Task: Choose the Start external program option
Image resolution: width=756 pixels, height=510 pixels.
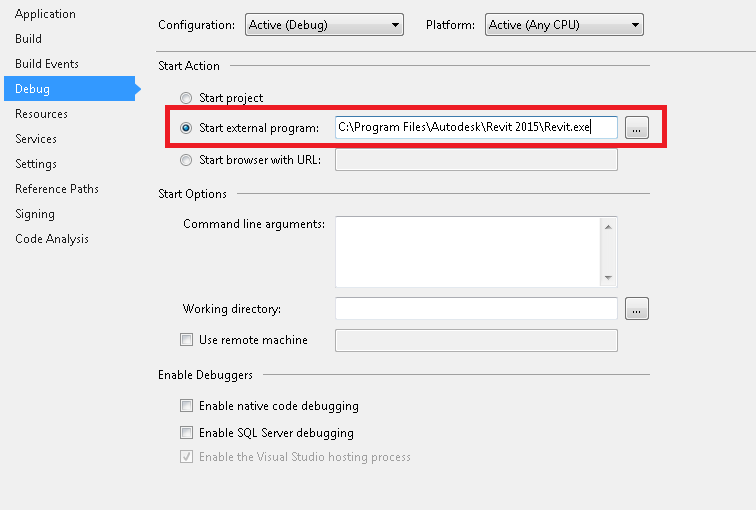Action: [186, 128]
